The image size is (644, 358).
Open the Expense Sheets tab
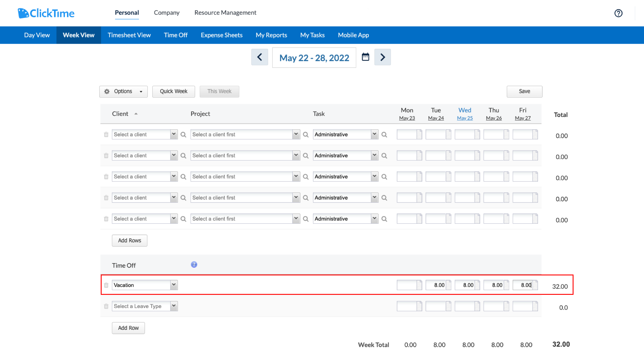click(222, 35)
